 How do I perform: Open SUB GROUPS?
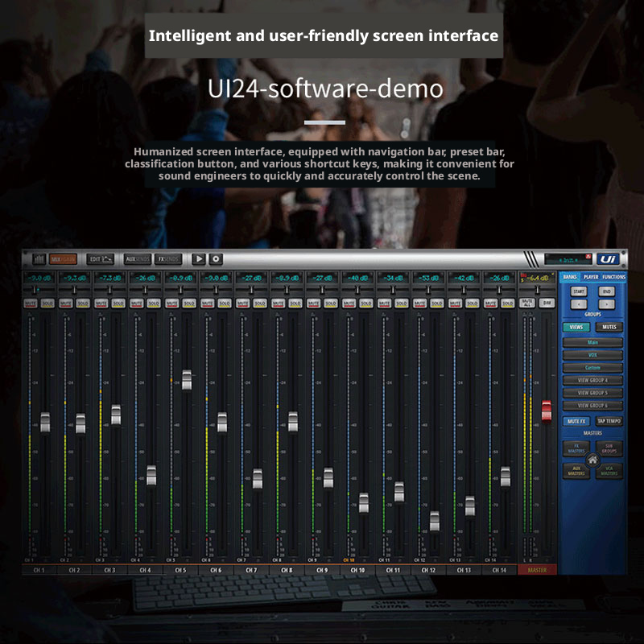609,448
